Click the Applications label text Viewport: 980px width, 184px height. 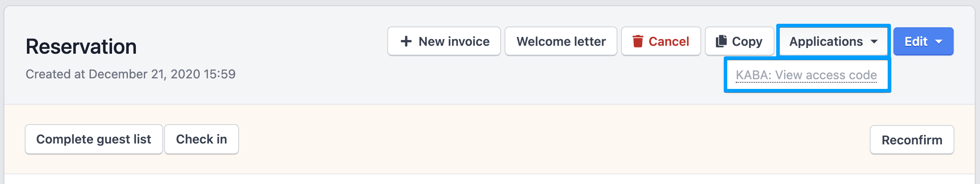click(x=826, y=41)
